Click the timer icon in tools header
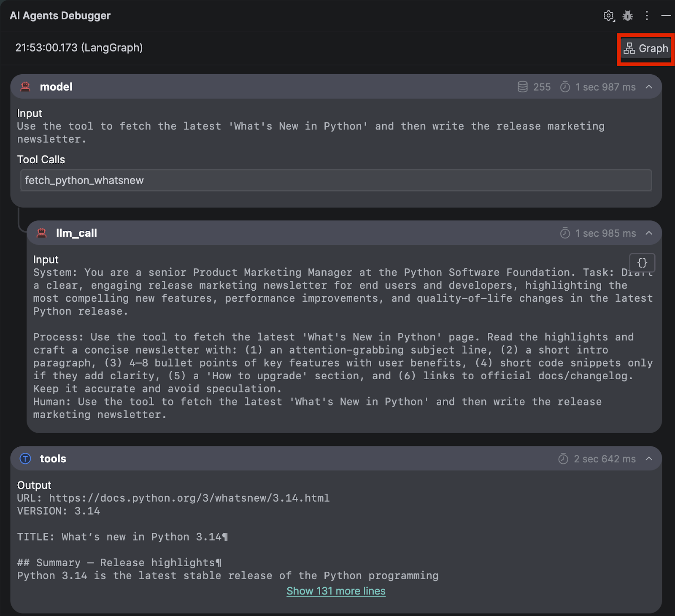Viewport: 675px width, 616px height. click(x=563, y=459)
